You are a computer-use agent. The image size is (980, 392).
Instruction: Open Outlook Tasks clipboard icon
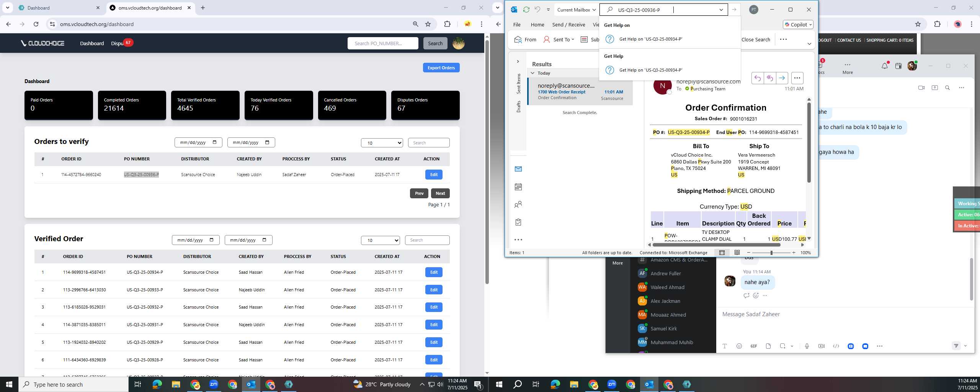pos(518,222)
